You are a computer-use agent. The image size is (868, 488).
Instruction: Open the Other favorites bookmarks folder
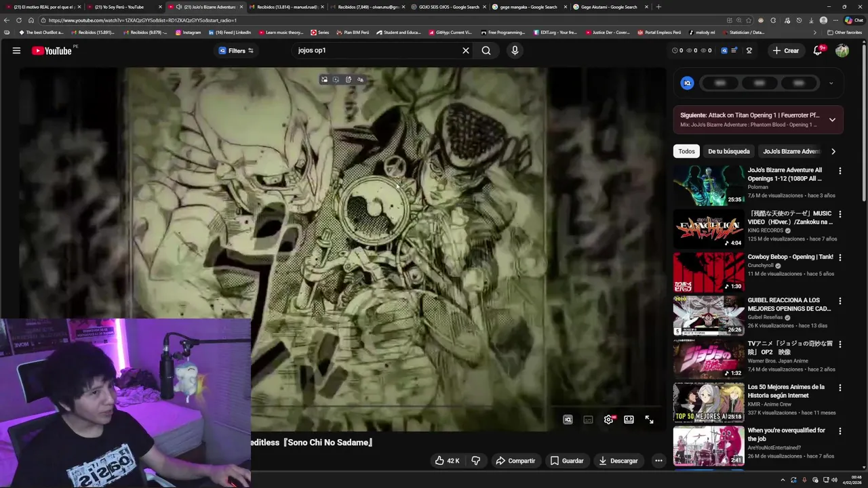[x=844, y=32]
